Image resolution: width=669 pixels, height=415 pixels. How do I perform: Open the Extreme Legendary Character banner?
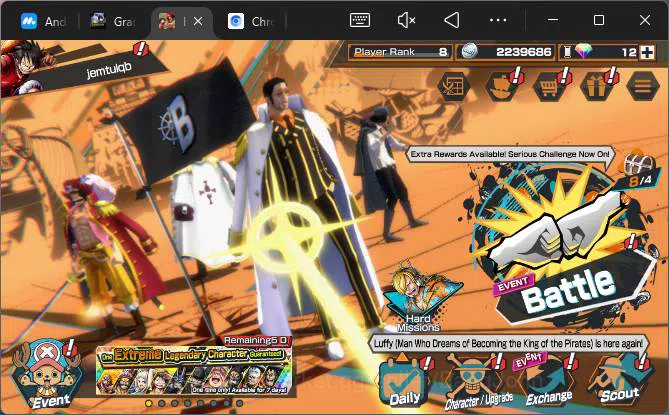click(194, 370)
